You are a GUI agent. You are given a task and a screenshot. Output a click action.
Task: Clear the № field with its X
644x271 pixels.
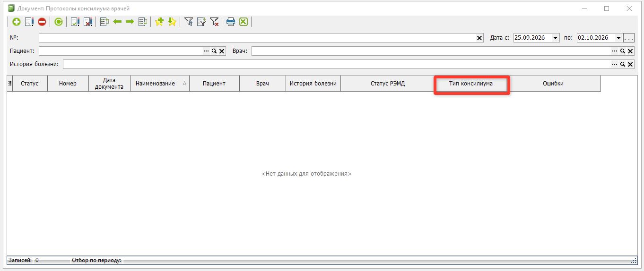(479, 38)
